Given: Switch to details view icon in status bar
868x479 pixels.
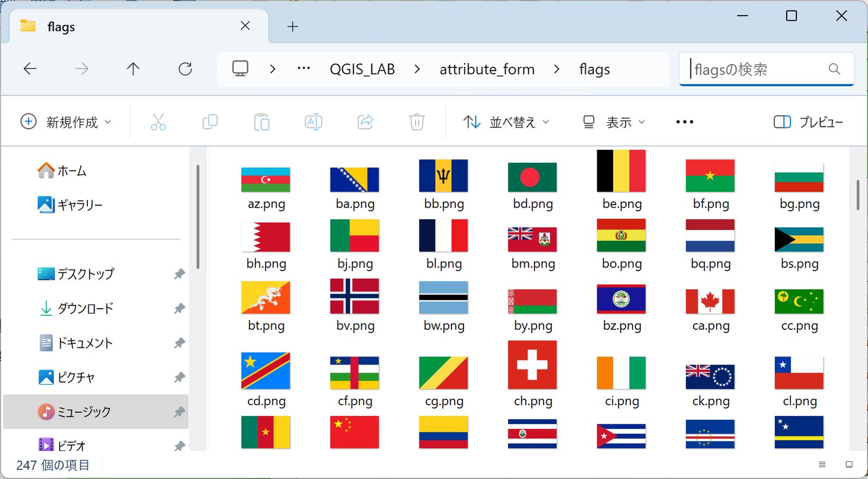Looking at the screenshot, I should (822, 464).
